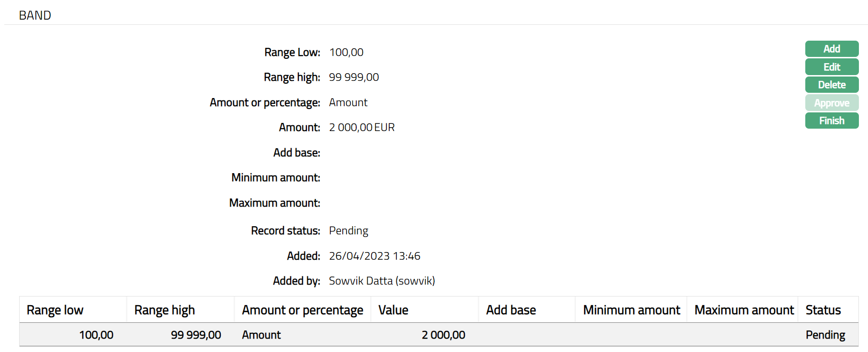Viewport: 868px width, 352px height.
Task: Select the Minimum amount column header
Action: pos(631,310)
